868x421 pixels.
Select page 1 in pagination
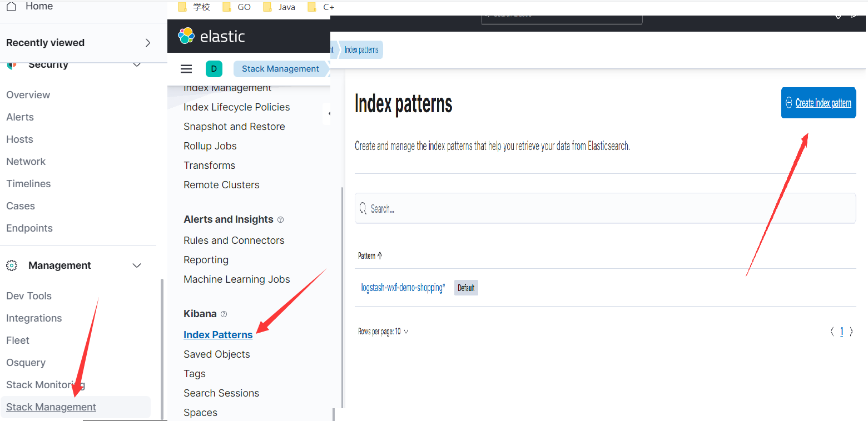(842, 332)
